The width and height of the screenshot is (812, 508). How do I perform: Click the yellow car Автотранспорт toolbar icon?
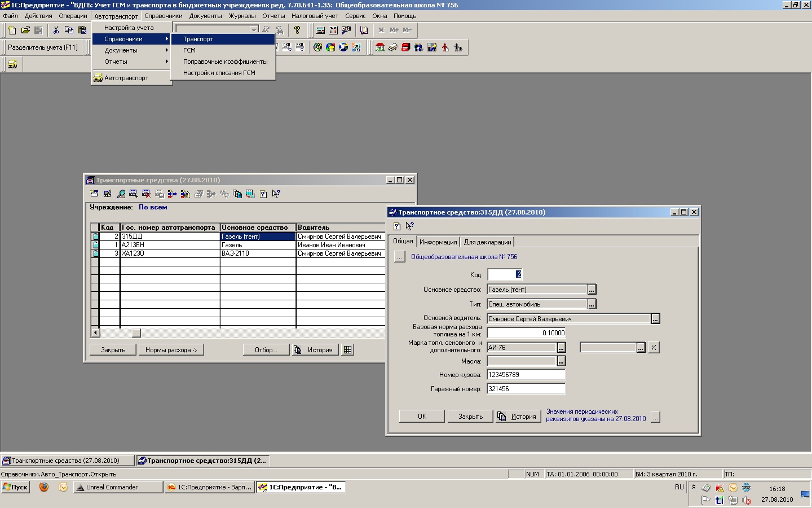click(x=12, y=64)
